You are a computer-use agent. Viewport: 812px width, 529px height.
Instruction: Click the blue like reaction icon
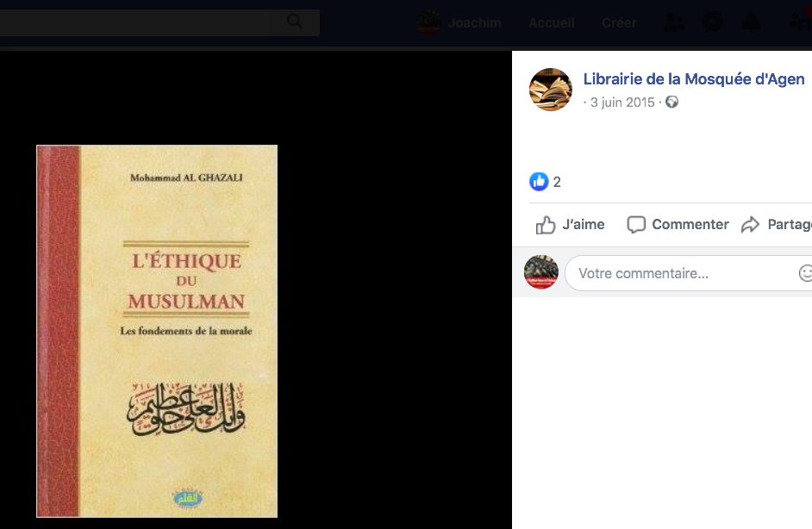pyautogui.click(x=539, y=182)
